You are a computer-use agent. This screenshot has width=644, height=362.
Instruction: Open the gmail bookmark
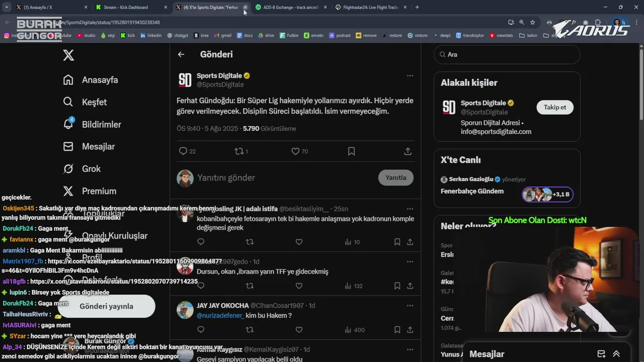click(222, 35)
